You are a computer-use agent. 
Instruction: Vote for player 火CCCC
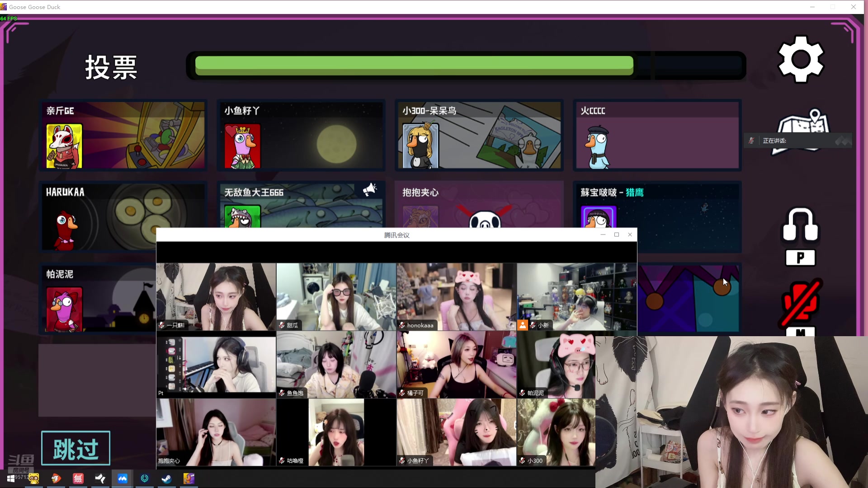657,135
